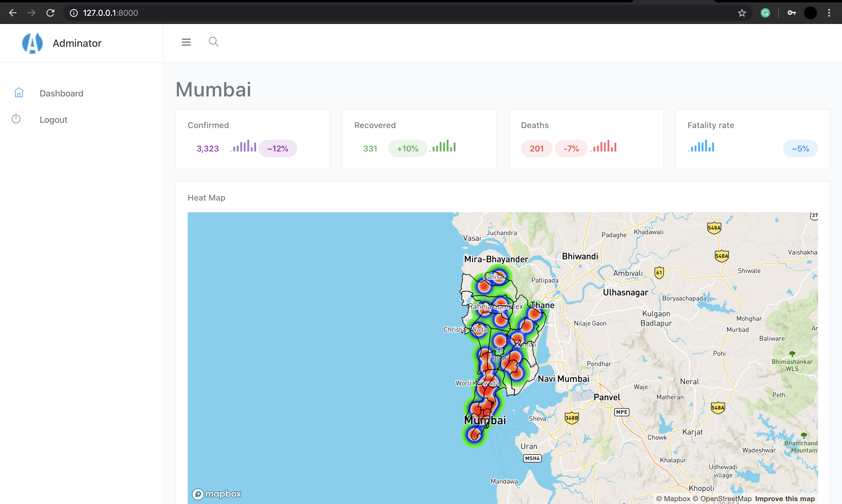
Task: Click the Logout power icon
Action: pyautogui.click(x=16, y=119)
